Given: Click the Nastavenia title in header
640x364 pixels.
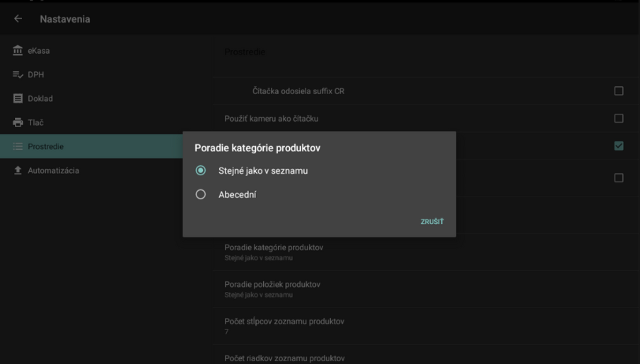Looking at the screenshot, I should coord(65,19).
